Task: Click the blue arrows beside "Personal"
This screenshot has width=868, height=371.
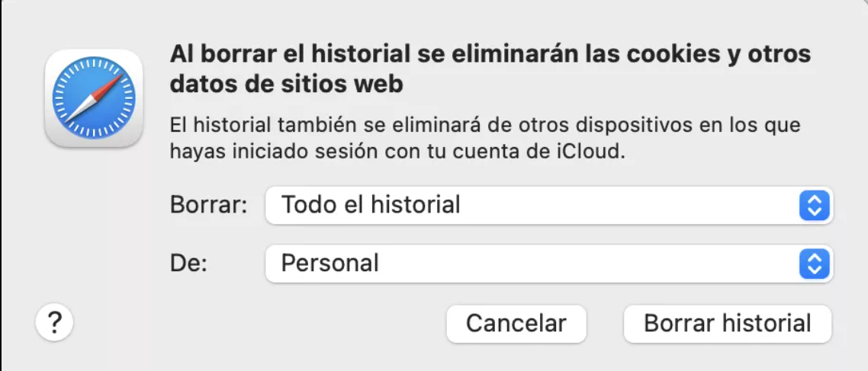Action: pyautogui.click(x=814, y=264)
